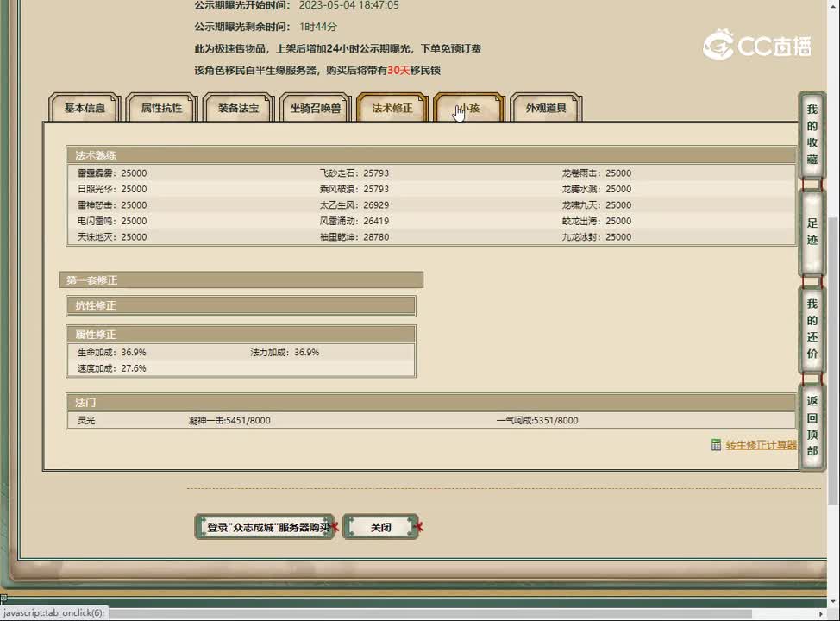This screenshot has height=621, width=840.
Task: Click the horizontal scrollbar right arrow
Action: tap(821, 614)
